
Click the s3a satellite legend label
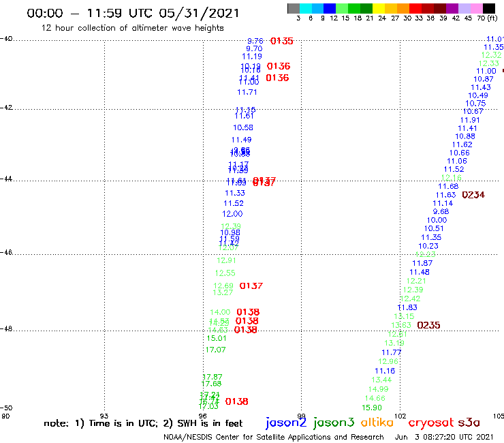click(x=469, y=423)
